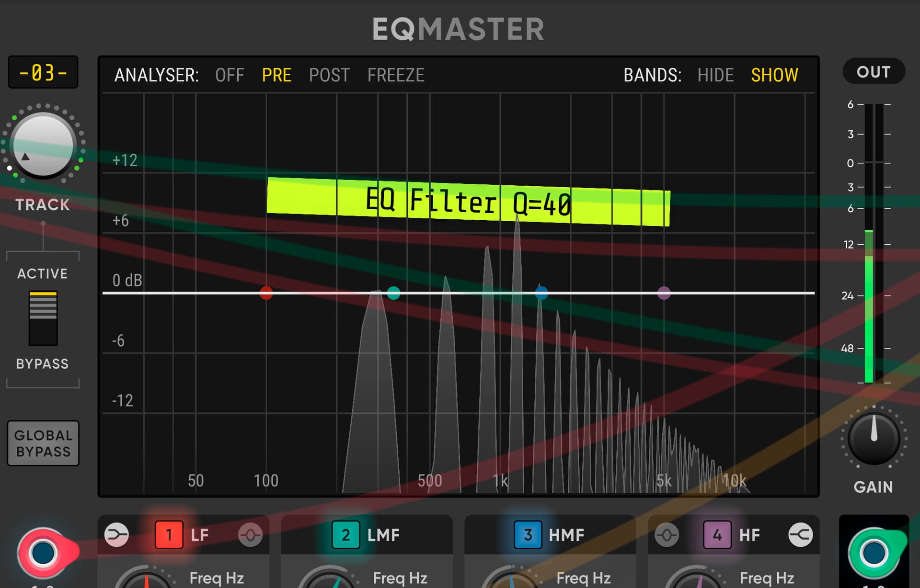Select the LF shelf filter shape icon
This screenshot has height=588, width=920.
[x=116, y=534]
